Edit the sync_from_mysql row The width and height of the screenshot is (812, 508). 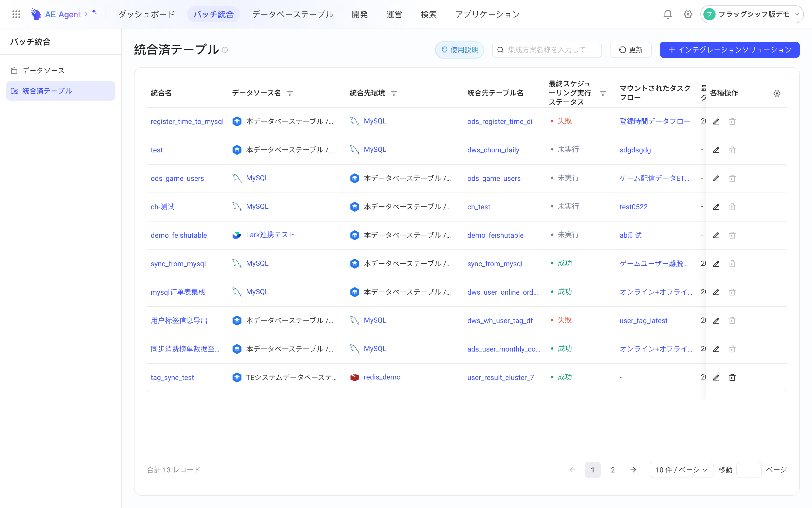point(716,264)
